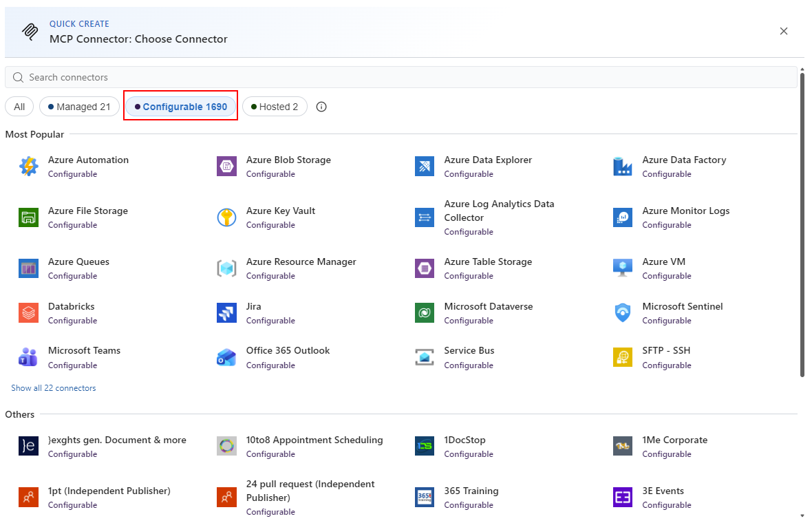This screenshot has height=523, width=812.
Task: Click the 365 Training icon
Action: [x=425, y=497]
